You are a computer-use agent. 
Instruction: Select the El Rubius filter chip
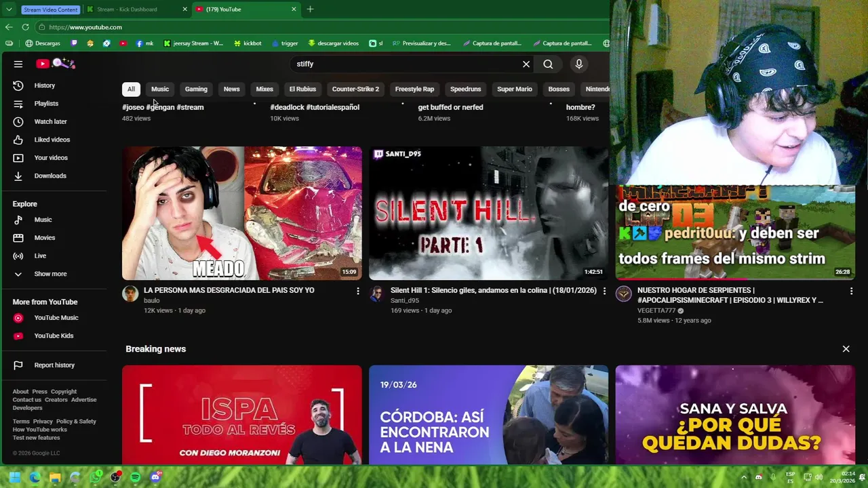point(302,89)
